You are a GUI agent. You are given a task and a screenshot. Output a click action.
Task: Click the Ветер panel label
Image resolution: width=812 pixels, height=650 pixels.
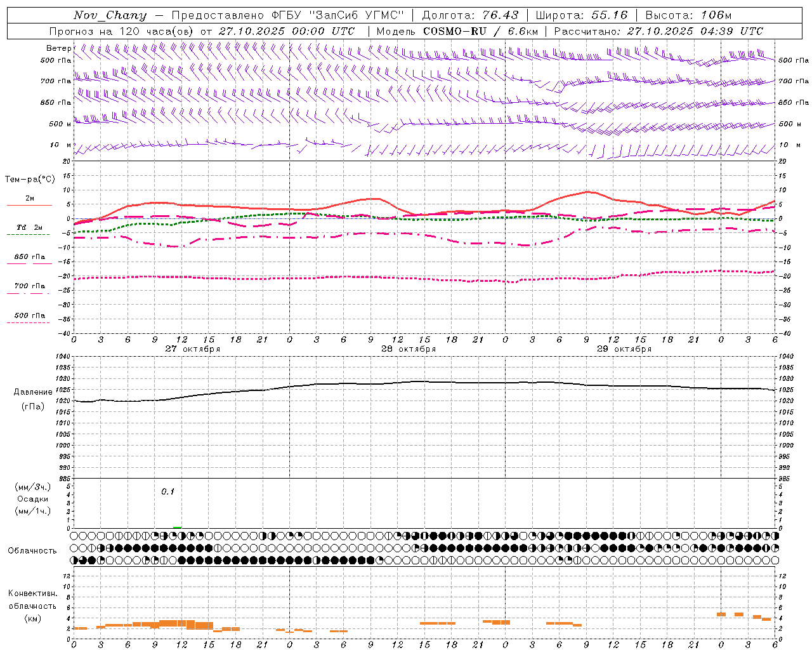[59, 48]
